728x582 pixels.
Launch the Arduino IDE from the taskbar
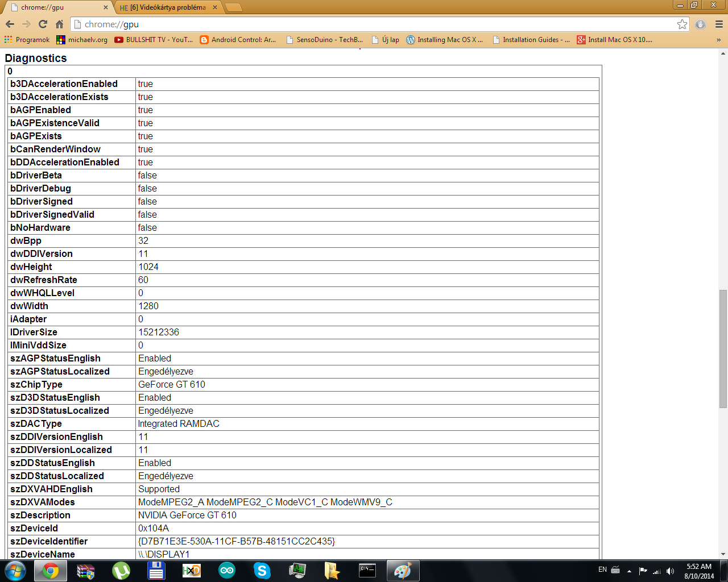pyautogui.click(x=227, y=571)
